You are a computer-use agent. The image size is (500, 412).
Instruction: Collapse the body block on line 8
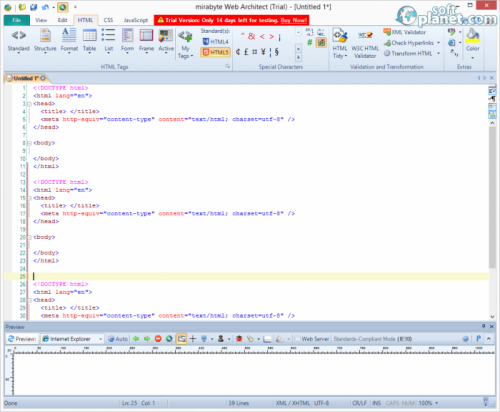pos(29,143)
